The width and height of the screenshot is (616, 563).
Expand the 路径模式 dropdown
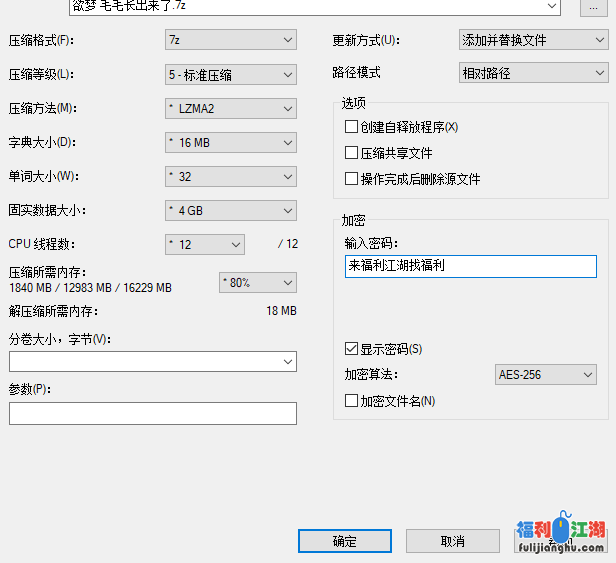(x=532, y=73)
